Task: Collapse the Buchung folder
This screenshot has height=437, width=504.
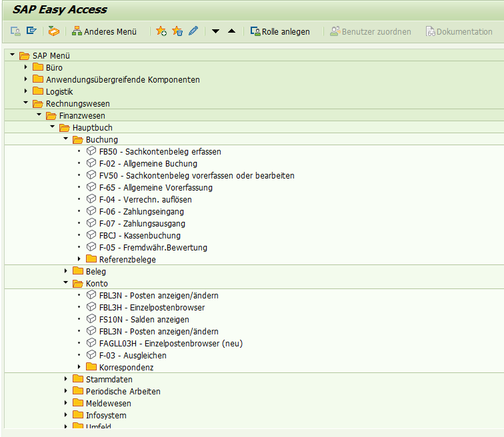Action: coord(65,139)
